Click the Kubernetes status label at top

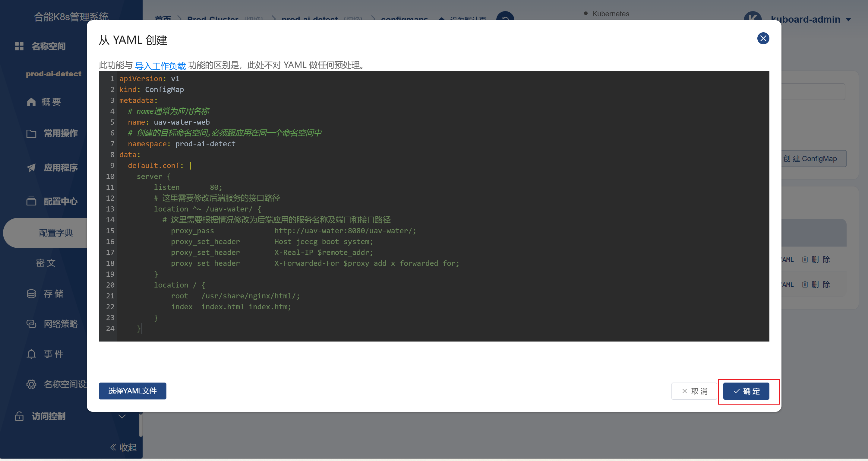610,14
